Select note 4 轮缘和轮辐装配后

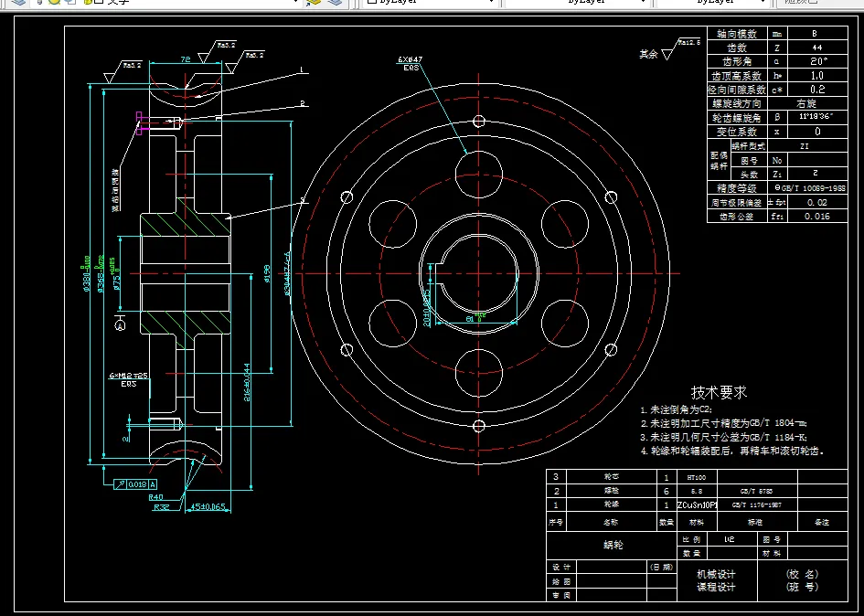[x=732, y=451]
